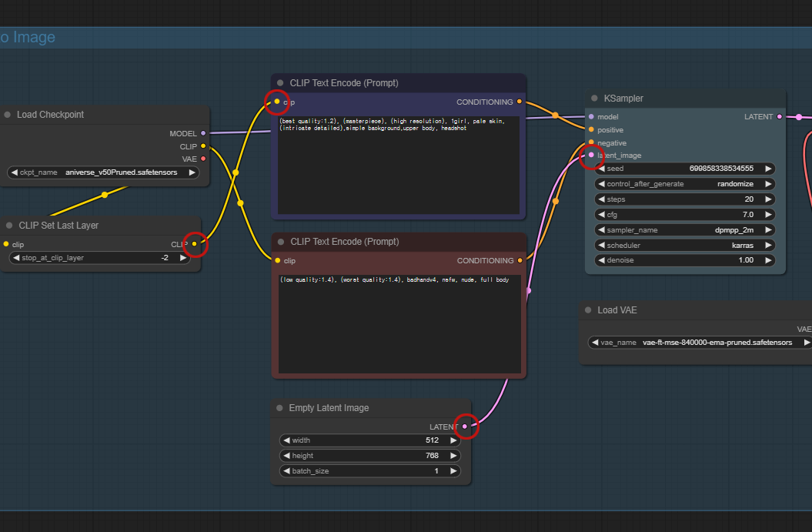Decrease denoise with the left arrow

click(601, 260)
